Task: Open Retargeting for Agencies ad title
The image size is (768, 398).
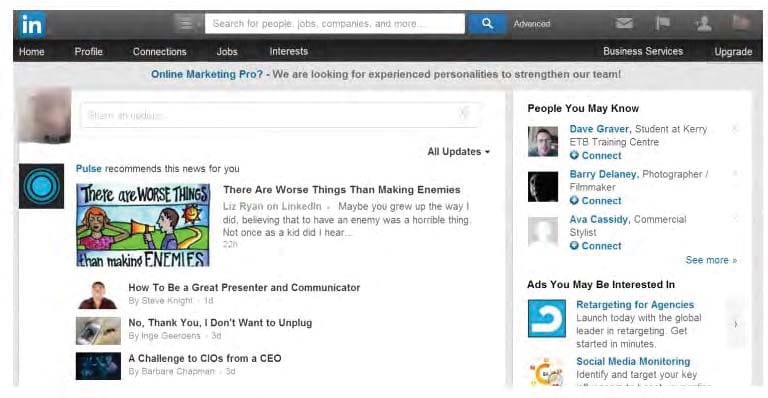Action: [635, 304]
